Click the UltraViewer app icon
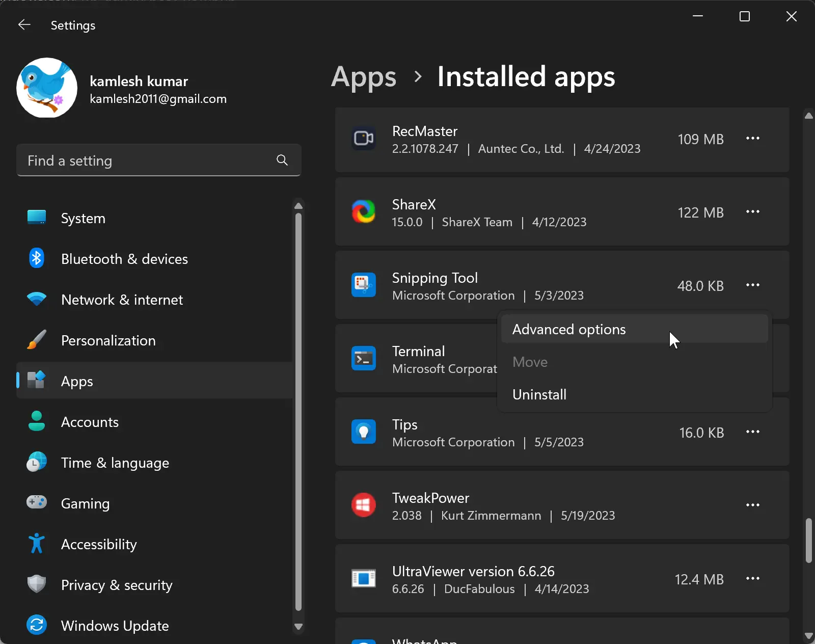815x644 pixels. [364, 579]
